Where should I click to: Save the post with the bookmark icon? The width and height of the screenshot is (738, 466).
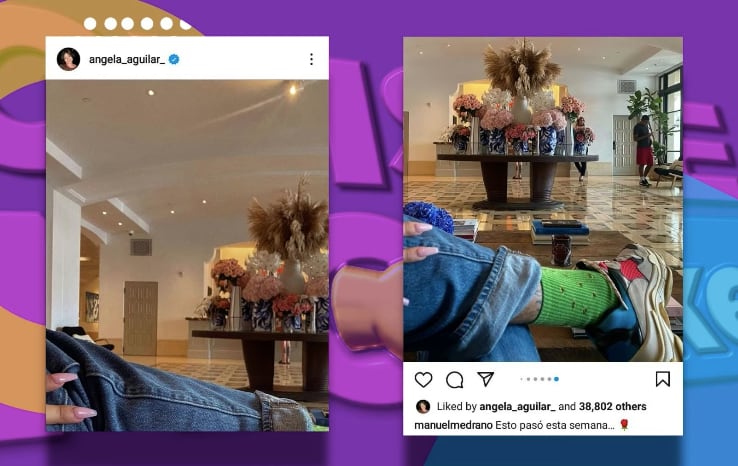tap(663, 379)
